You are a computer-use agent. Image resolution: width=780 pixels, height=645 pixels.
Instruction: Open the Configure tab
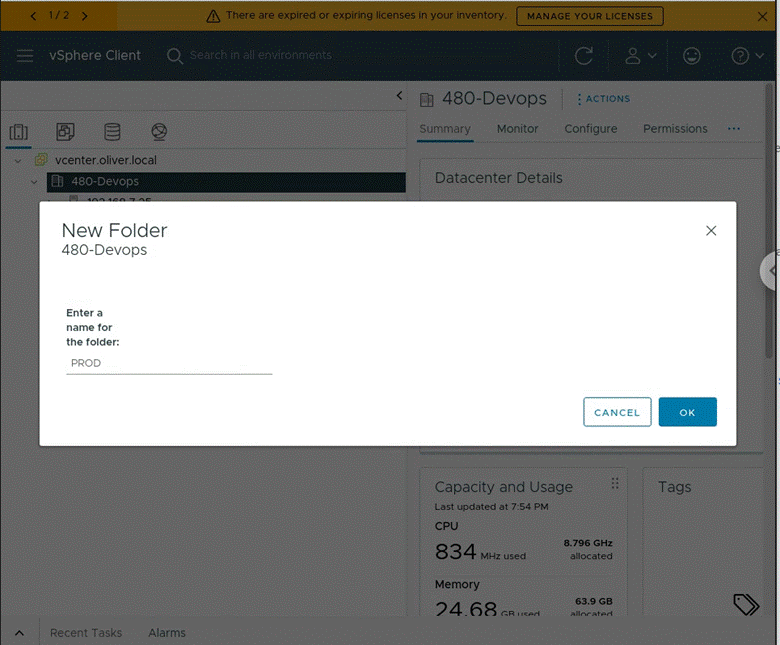(590, 129)
